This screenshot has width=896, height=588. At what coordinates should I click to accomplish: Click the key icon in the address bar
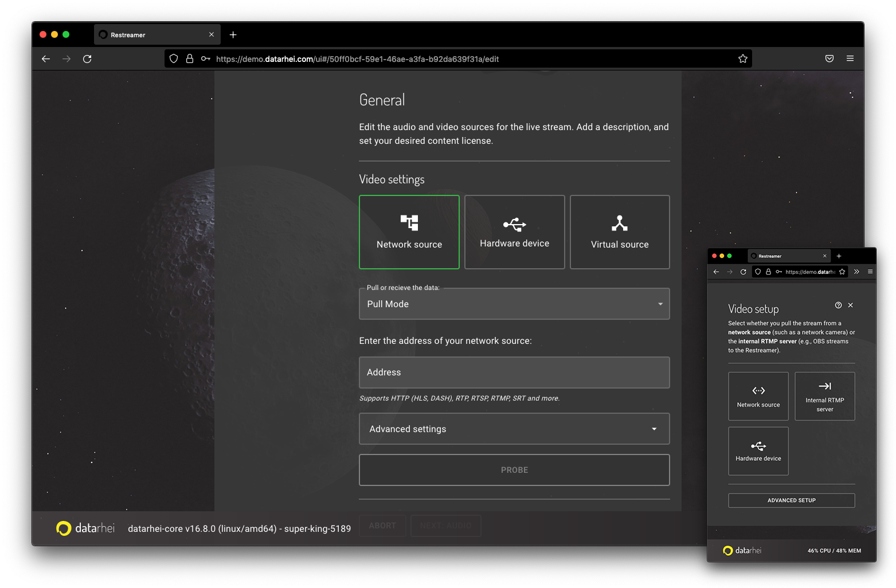[x=206, y=58]
